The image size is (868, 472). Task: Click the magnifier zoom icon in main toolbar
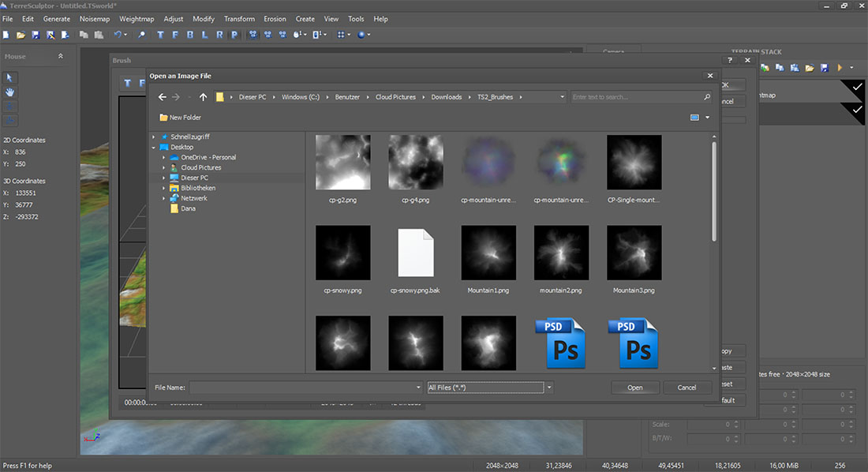[x=142, y=35]
